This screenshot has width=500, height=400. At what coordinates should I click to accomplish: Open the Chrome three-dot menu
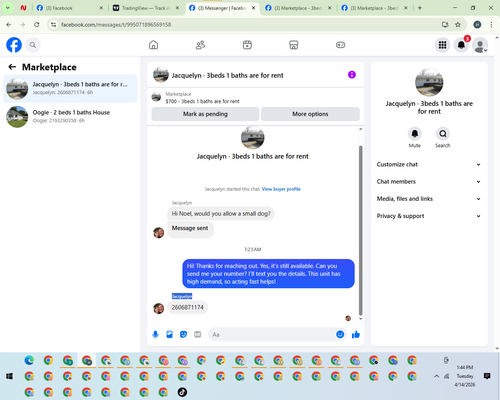491,24
